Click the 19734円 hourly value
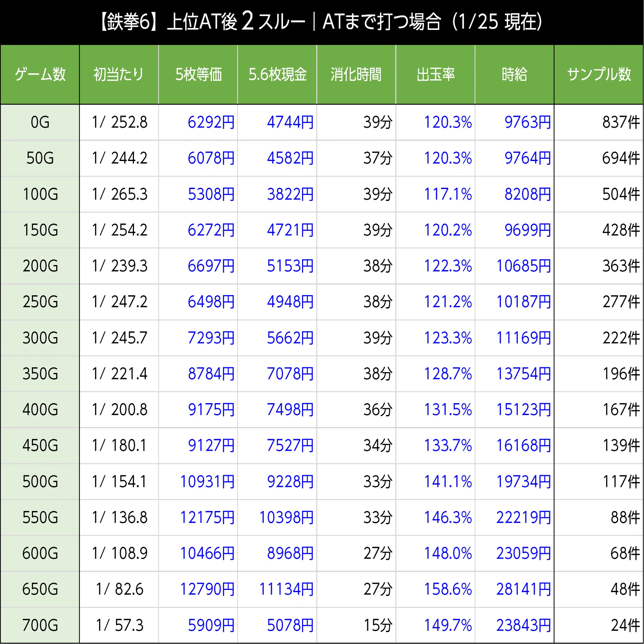Viewport: 644px width, 644px height. tap(524, 482)
